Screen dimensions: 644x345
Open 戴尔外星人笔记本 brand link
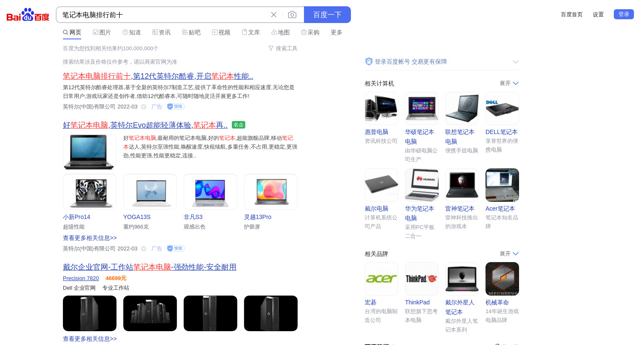coord(460,307)
